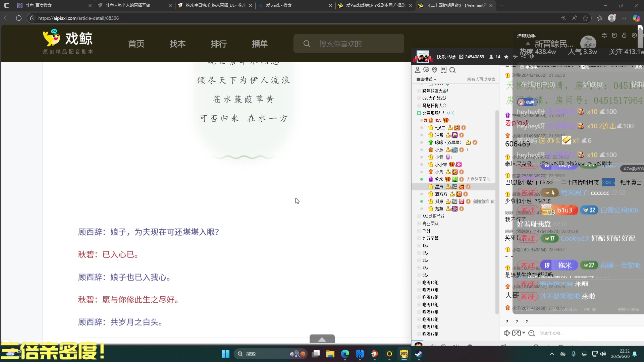The width and height of the screenshot is (644, 362).
Task: Select user 冲酱 in channel list
Action: tap(439, 135)
